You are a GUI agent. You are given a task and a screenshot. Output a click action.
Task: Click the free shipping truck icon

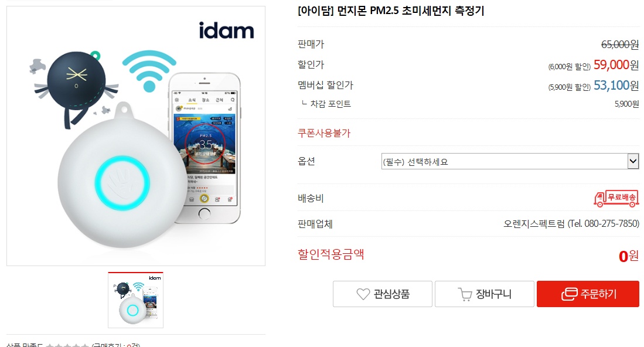(x=616, y=198)
